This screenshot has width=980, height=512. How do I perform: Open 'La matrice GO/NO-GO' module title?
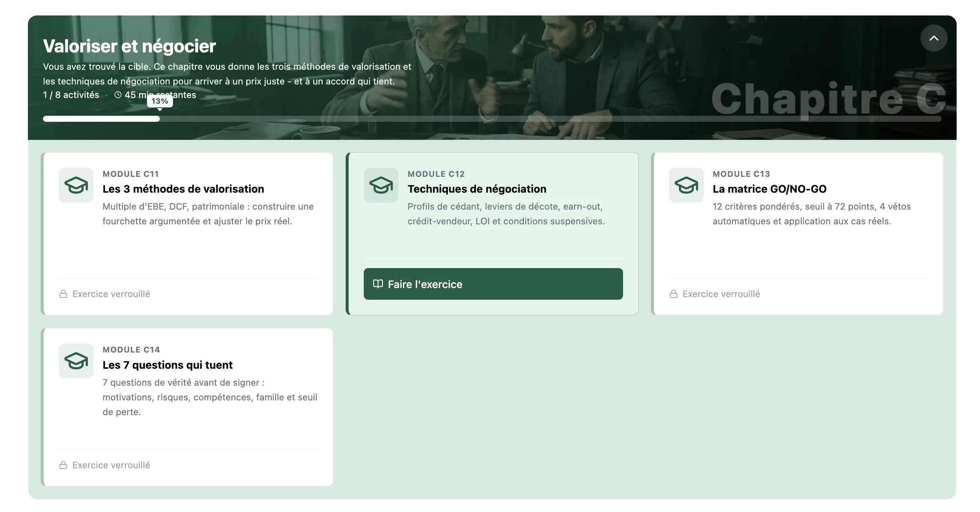[x=769, y=189]
